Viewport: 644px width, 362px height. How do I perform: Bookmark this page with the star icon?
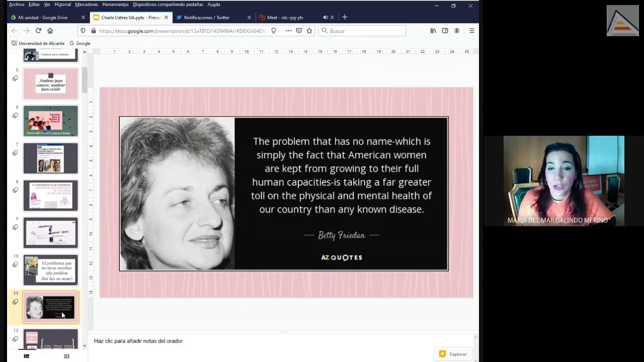[309, 31]
